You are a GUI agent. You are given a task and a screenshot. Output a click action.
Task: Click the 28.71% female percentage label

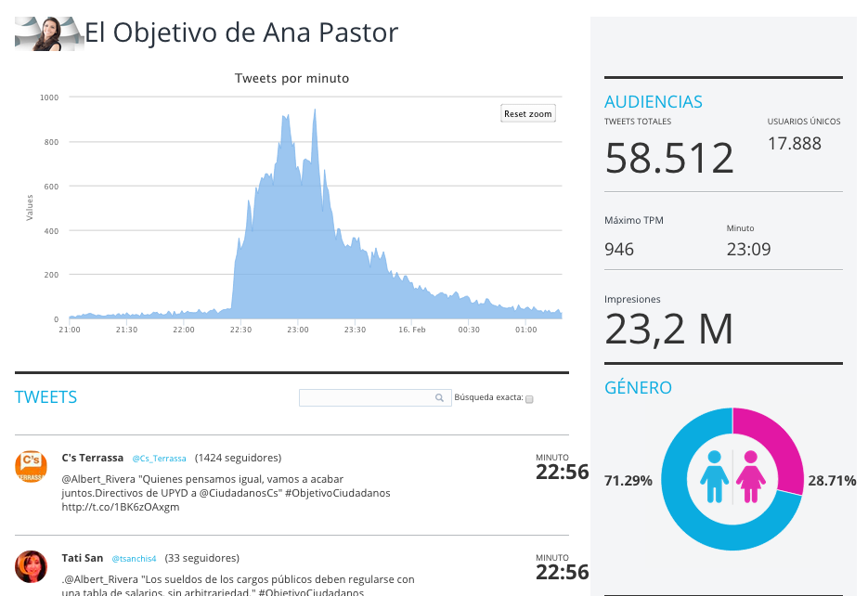pos(832,480)
